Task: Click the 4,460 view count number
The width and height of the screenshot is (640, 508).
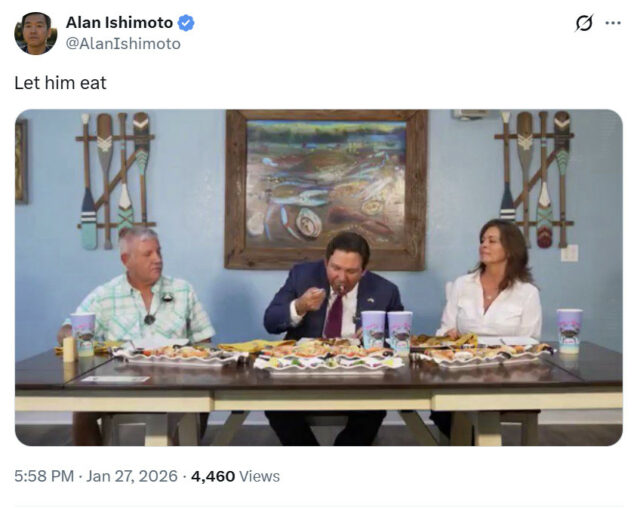Action: click(x=213, y=476)
